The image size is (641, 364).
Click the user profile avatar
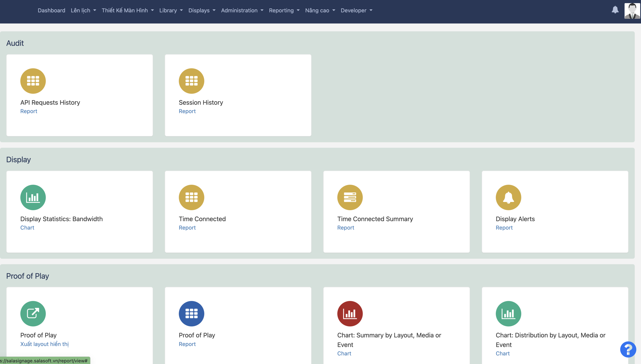pyautogui.click(x=632, y=11)
